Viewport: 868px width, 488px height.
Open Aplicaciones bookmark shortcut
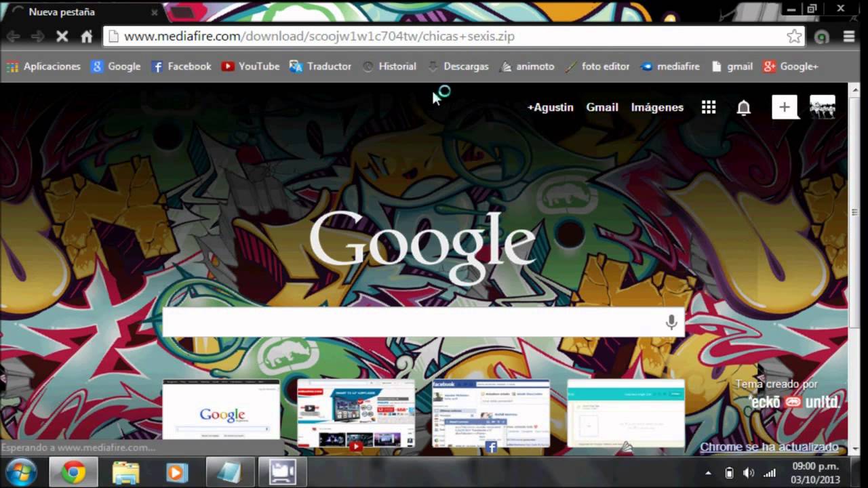[43, 66]
